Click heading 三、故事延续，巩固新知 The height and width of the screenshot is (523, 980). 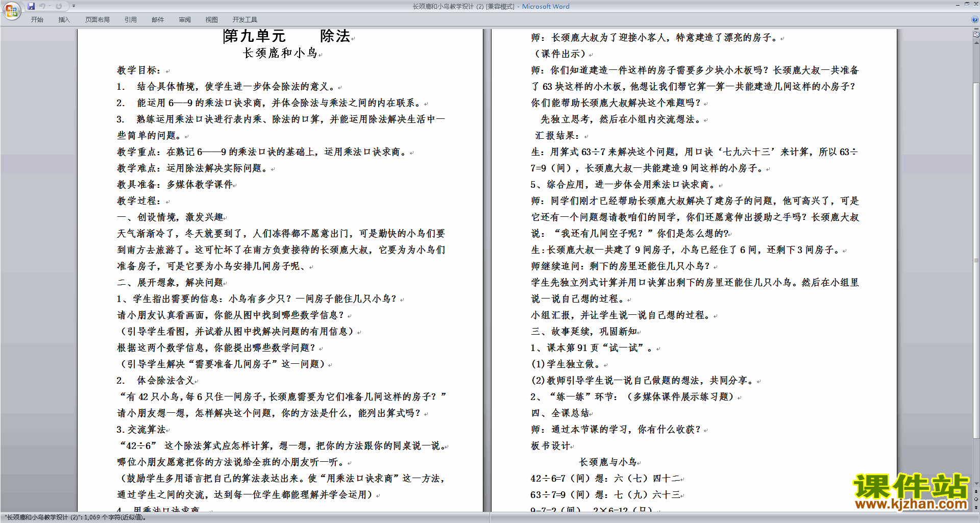pos(584,332)
